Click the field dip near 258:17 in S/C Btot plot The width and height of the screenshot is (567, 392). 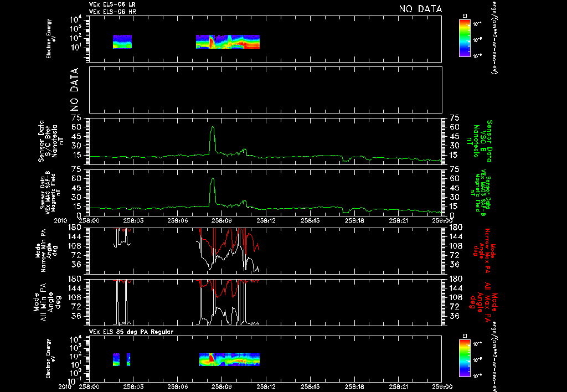346,159
